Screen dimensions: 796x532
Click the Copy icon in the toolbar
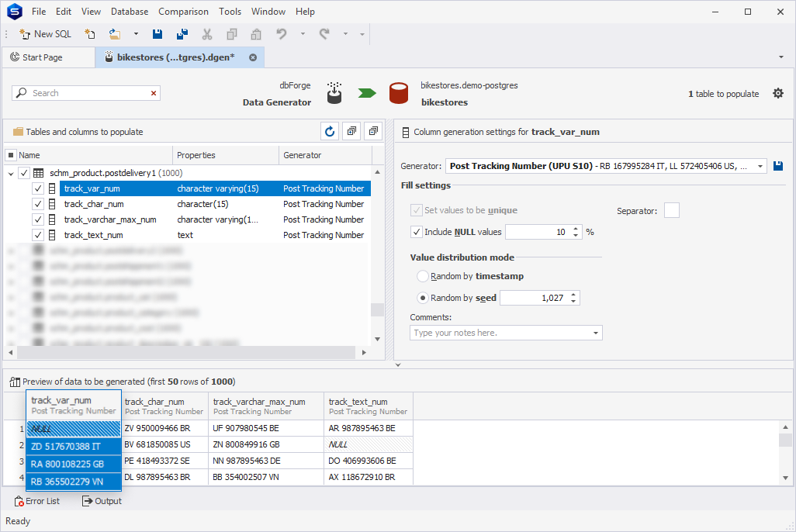[231, 34]
